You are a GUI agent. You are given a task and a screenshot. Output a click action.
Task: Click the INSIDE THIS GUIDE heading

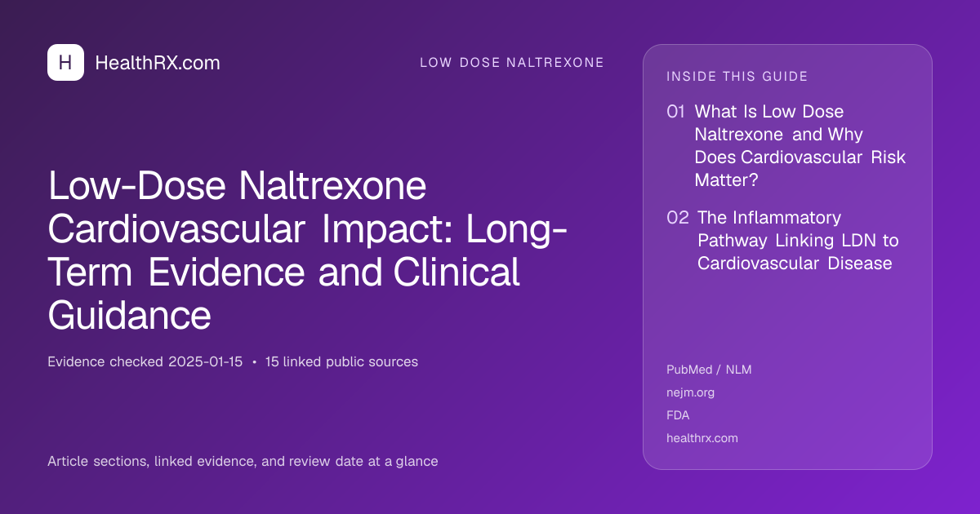point(737,77)
